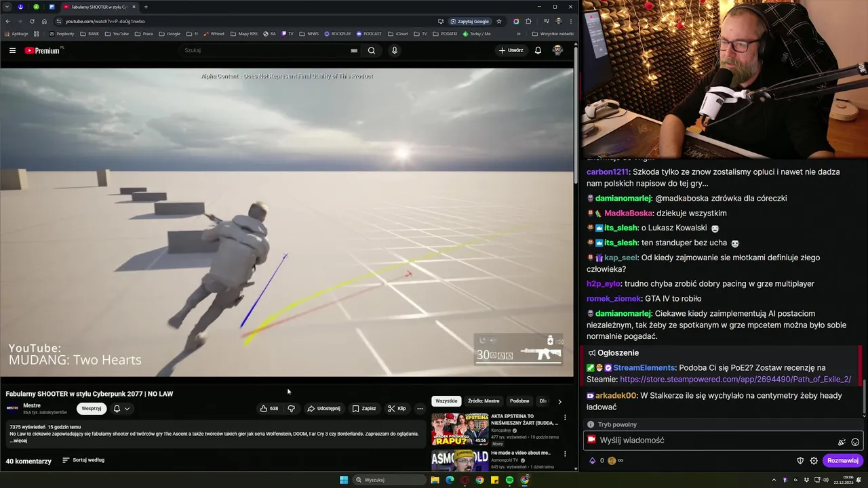Start voice search with microphone icon

point(394,50)
